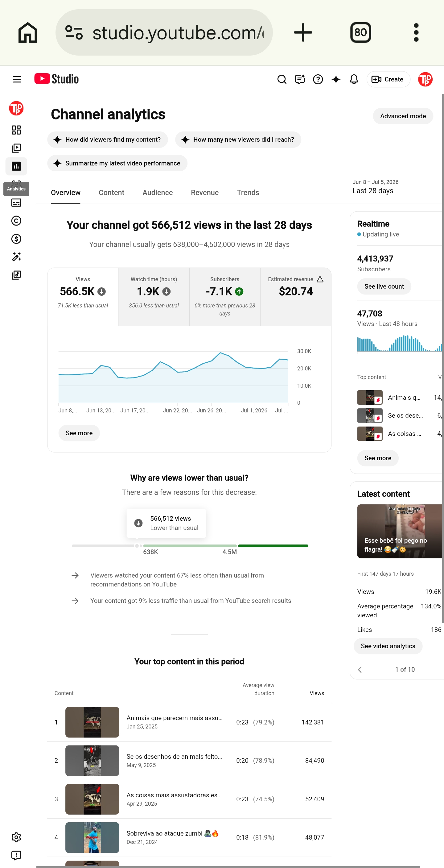Open the Earn dollar icon in sidebar
This screenshot has height=868, width=444.
(x=16, y=239)
